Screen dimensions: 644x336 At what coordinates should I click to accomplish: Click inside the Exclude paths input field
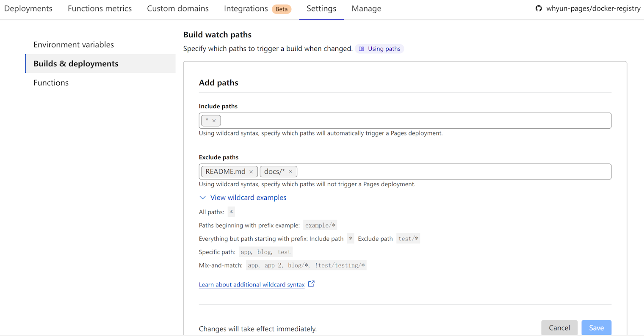[x=453, y=171]
